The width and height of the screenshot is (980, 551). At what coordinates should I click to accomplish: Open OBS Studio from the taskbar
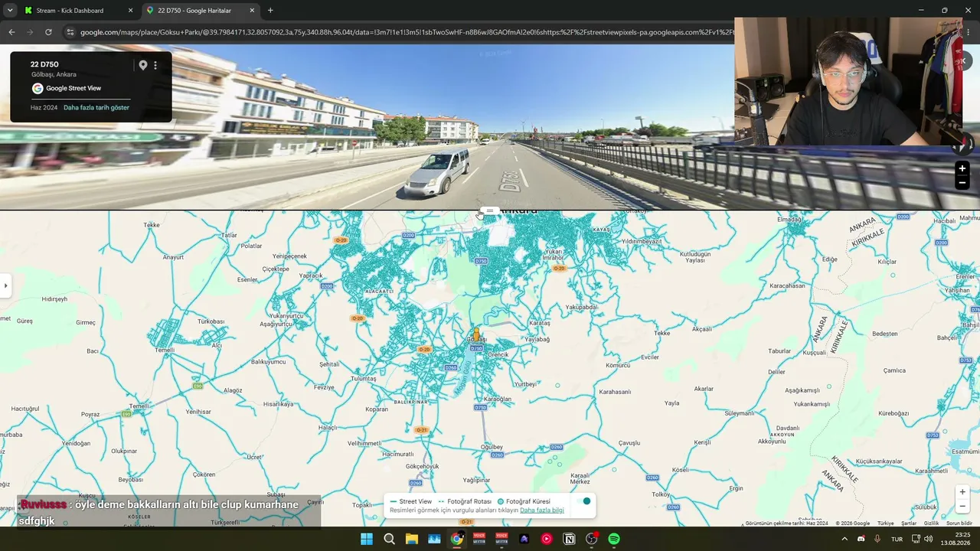[592, 539]
